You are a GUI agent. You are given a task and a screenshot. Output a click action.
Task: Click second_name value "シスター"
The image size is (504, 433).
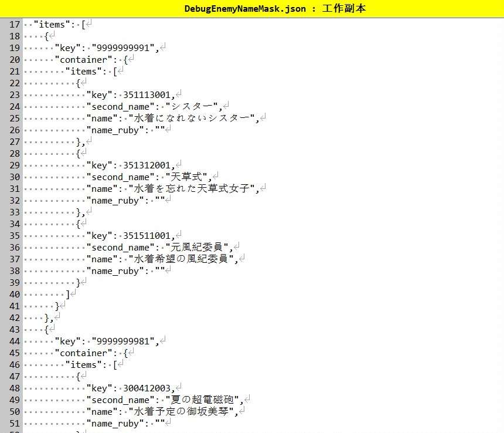[x=192, y=106]
